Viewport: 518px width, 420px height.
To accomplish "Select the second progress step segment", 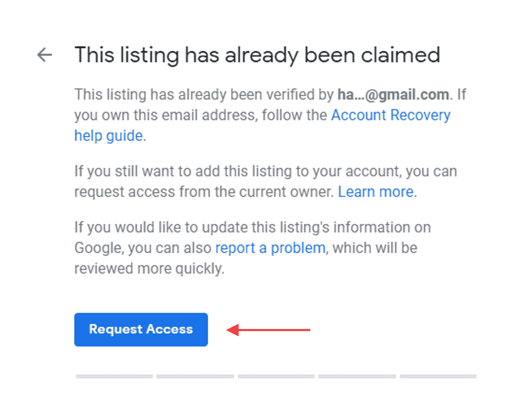I will 195,377.
